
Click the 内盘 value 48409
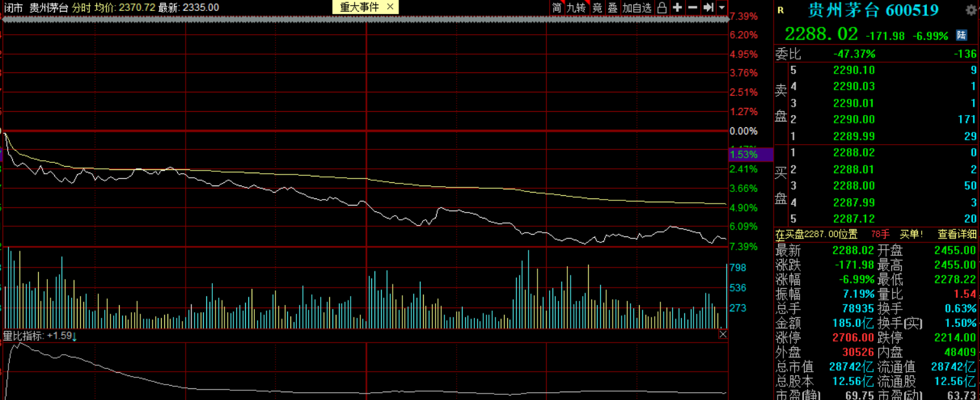[960, 352]
